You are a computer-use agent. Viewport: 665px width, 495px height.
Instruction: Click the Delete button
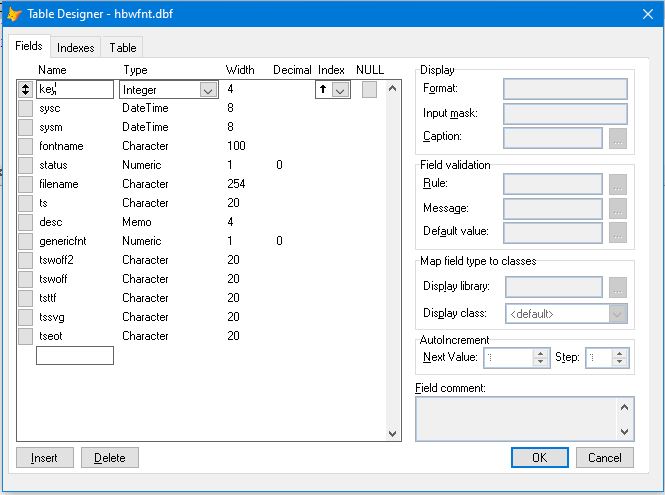pos(110,458)
